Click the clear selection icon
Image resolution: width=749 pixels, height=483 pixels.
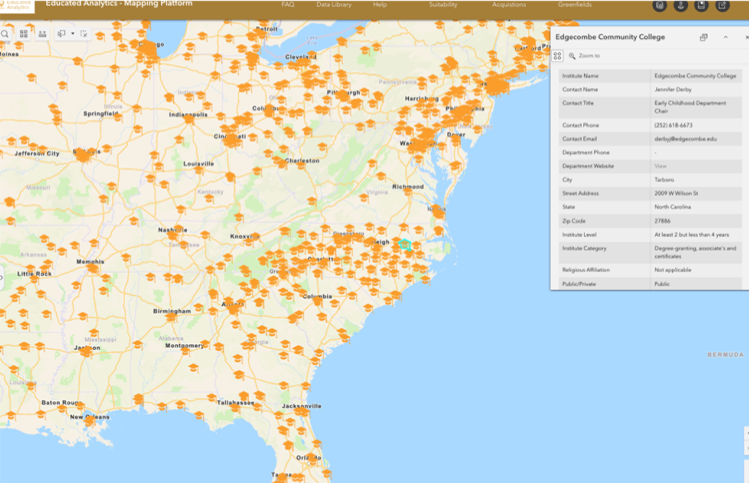click(84, 33)
